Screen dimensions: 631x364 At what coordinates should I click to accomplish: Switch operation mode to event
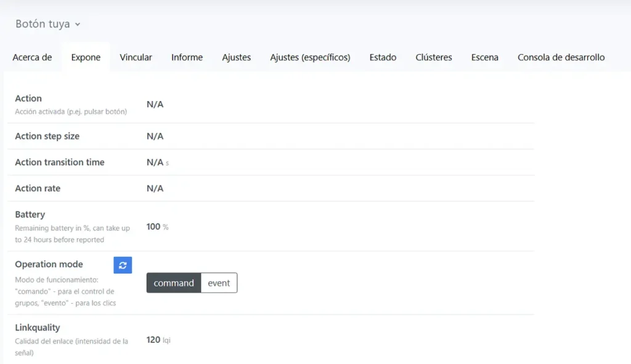(x=219, y=283)
